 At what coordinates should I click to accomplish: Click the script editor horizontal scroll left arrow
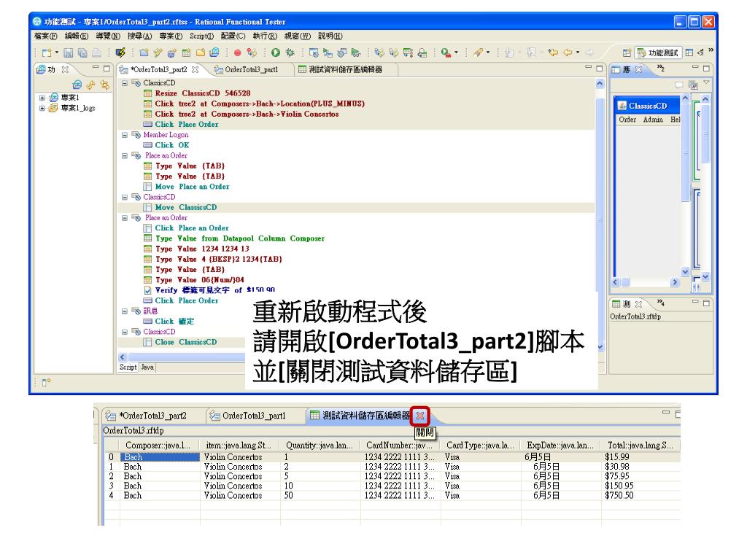click(123, 357)
